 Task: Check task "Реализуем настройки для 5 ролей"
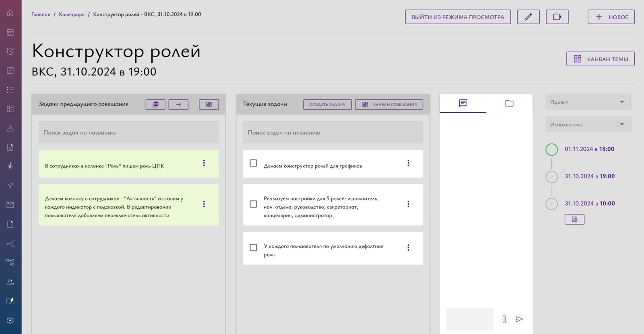click(253, 204)
